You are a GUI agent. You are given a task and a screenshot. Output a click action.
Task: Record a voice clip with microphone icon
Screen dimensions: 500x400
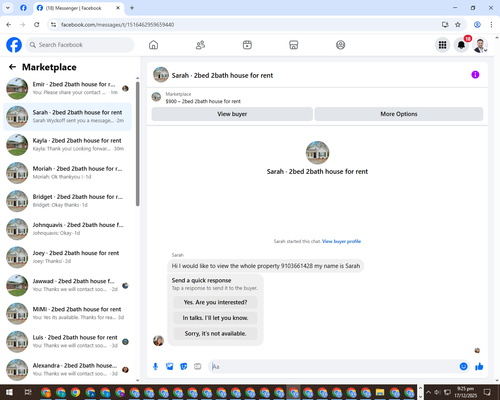click(155, 367)
